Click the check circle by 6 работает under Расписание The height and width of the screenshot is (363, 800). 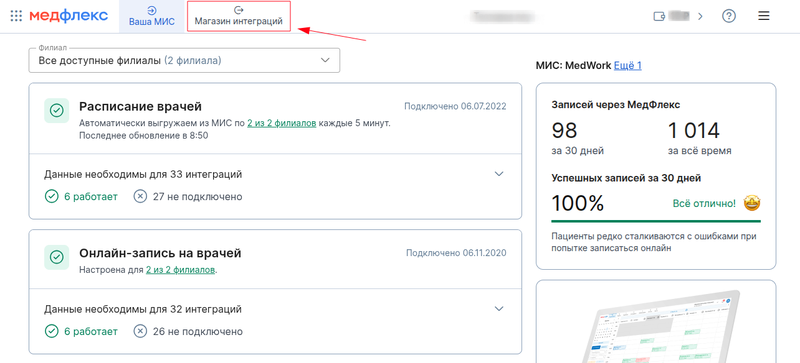(x=51, y=197)
